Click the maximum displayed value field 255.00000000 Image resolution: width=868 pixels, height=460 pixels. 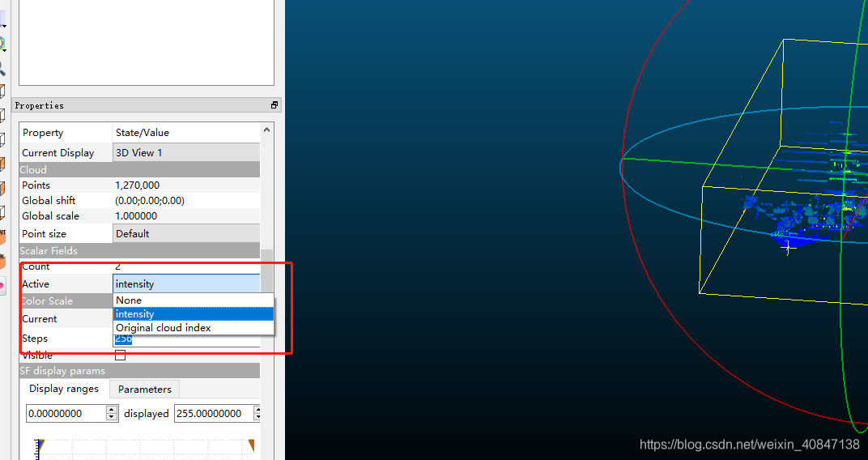(215, 414)
